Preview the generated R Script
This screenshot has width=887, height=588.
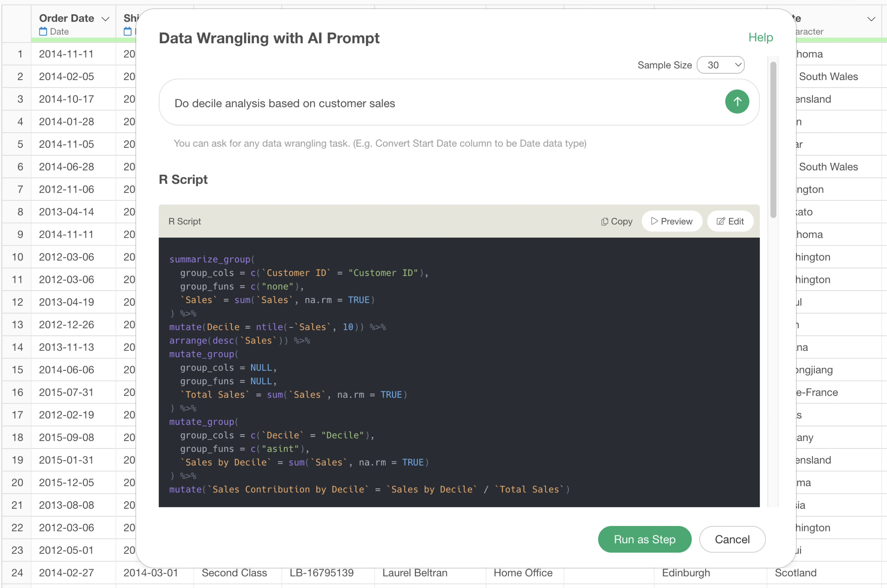click(x=672, y=221)
